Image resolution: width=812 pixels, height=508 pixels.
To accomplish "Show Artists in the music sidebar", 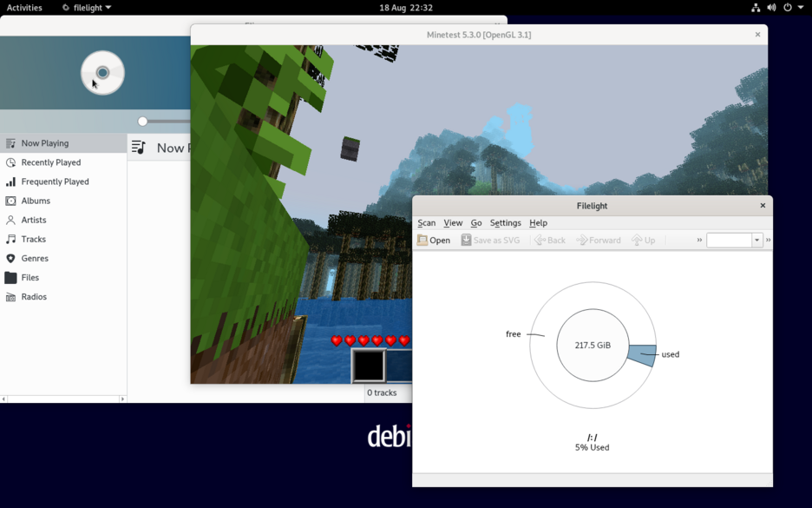I will tap(63, 220).
